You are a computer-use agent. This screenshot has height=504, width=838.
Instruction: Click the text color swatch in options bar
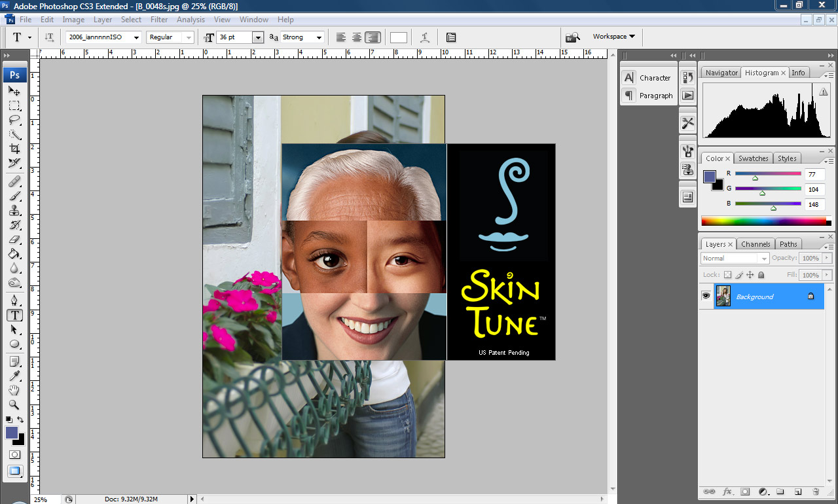pos(399,37)
